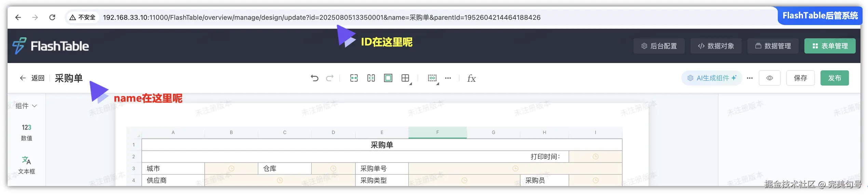Redo the last undone edit

coord(330,78)
